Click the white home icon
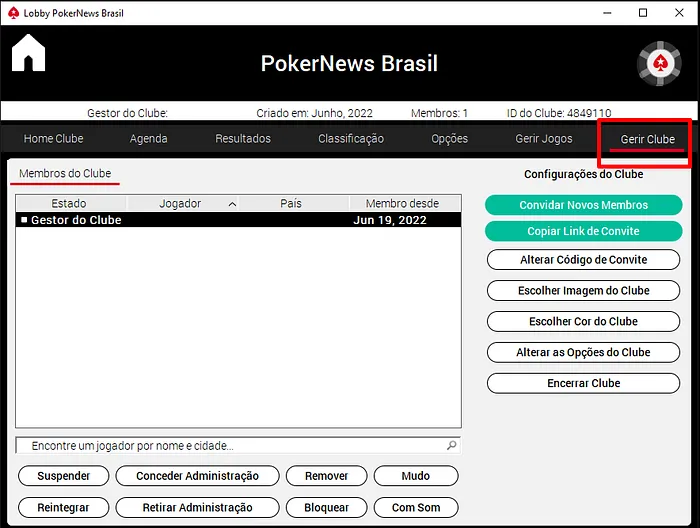700x528 pixels. tap(28, 53)
